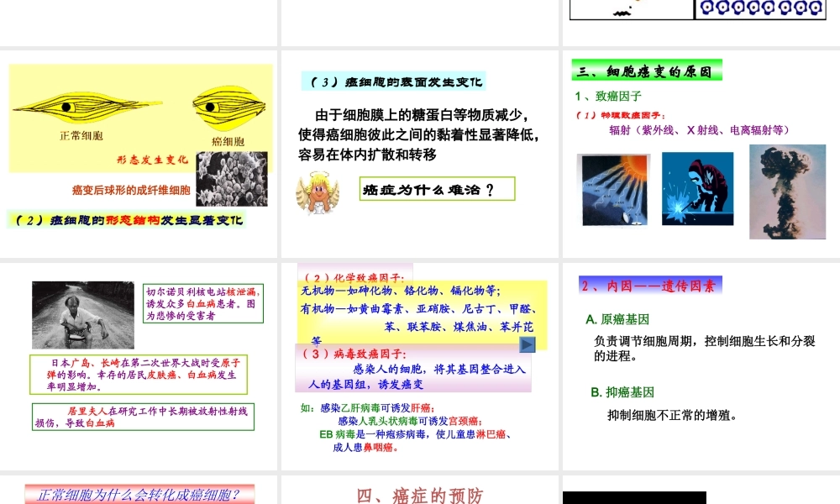Click text box about 居里夫人 and radiation
The width and height of the screenshot is (840, 504).
click(143, 417)
